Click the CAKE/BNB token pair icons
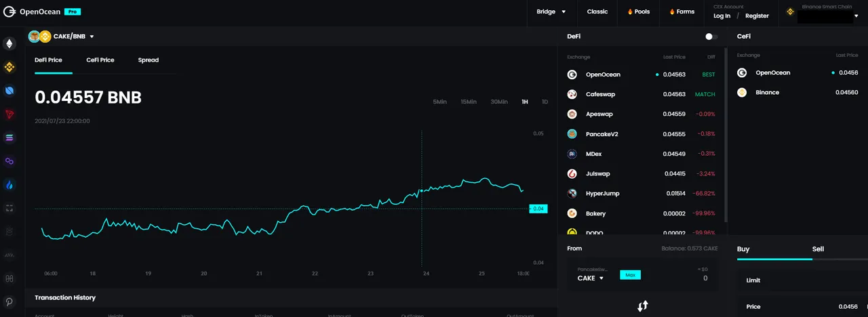The height and width of the screenshot is (317, 868). click(39, 37)
